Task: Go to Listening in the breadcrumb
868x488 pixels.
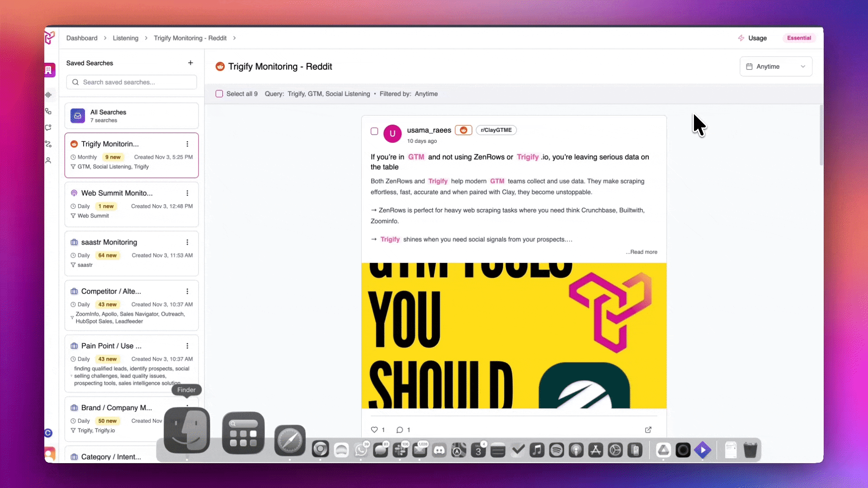Action: [125, 38]
